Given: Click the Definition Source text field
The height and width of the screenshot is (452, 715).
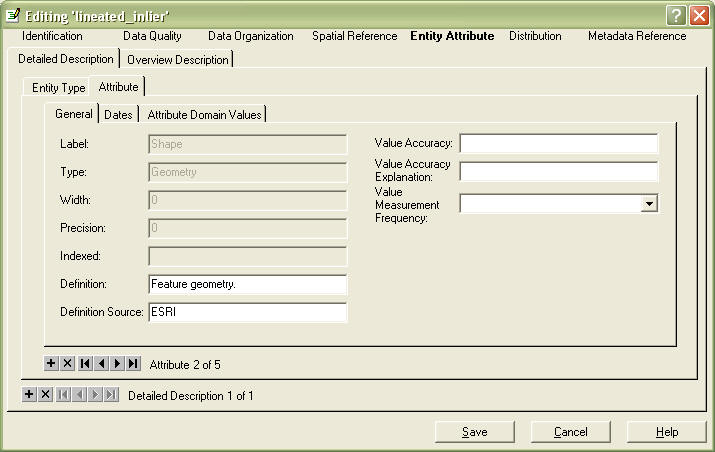Looking at the screenshot, I should point(247,312).
